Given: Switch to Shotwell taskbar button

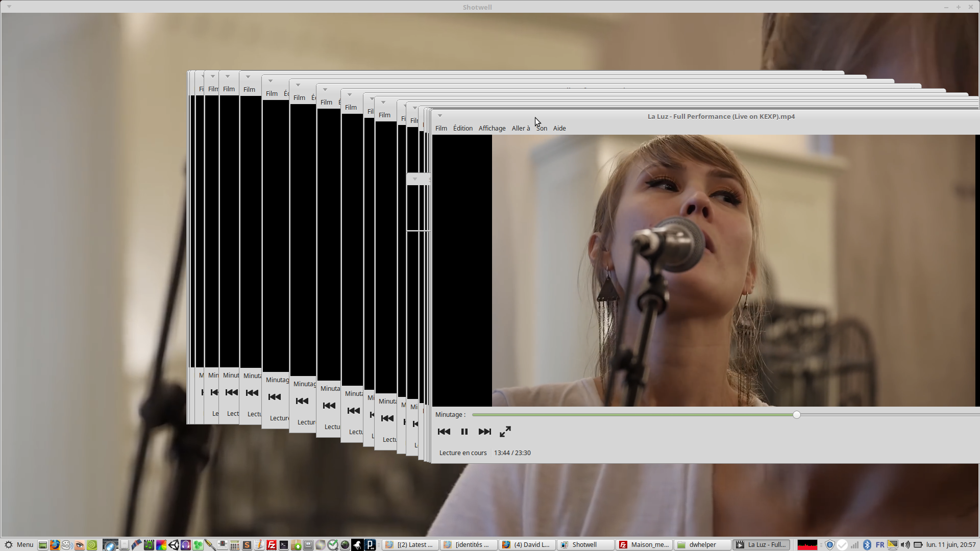Looking at the screenshot, I should (x=585, y=545).
